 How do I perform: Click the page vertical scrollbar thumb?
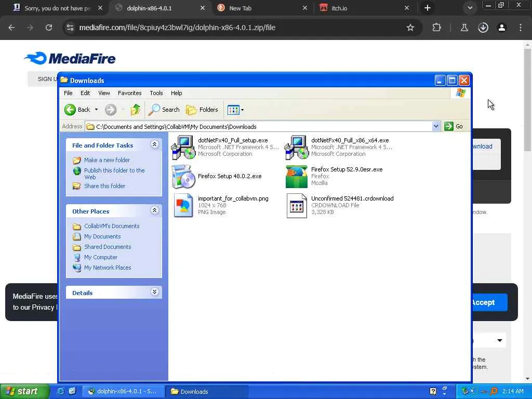pyautogui.click(x=527, y=99)
